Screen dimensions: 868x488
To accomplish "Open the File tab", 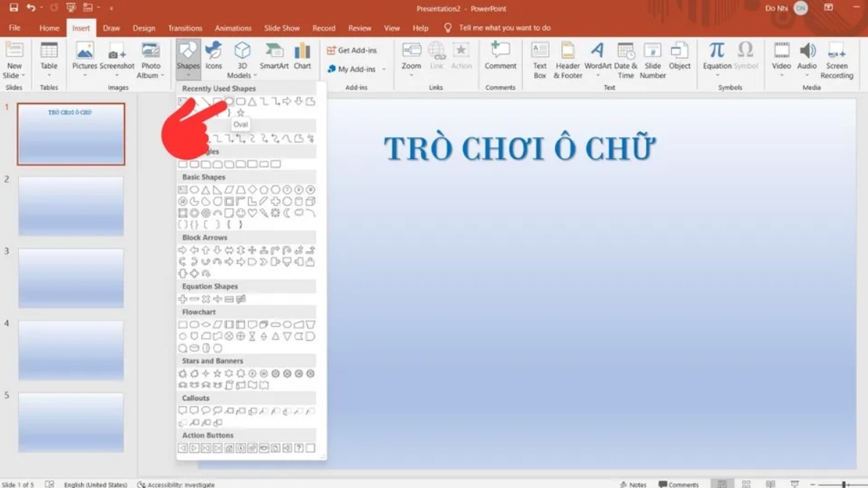I will click(x=15, y=28).
